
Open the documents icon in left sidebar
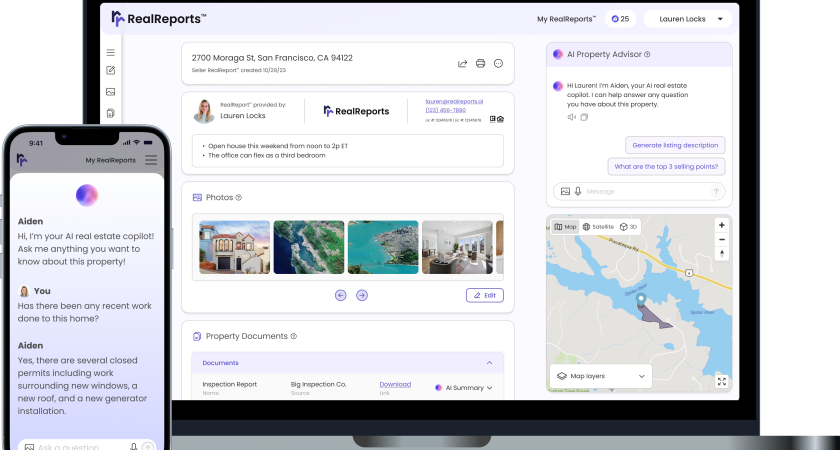point(110,113)
